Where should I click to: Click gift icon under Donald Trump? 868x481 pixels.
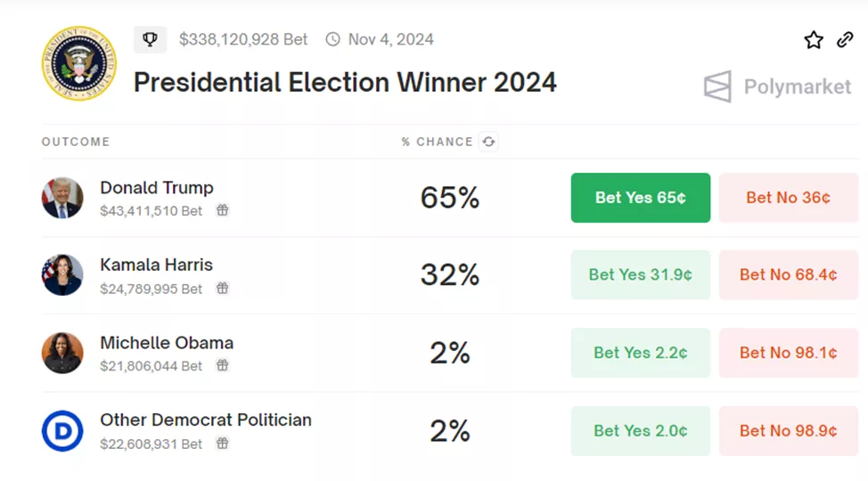tap(223, 211)
